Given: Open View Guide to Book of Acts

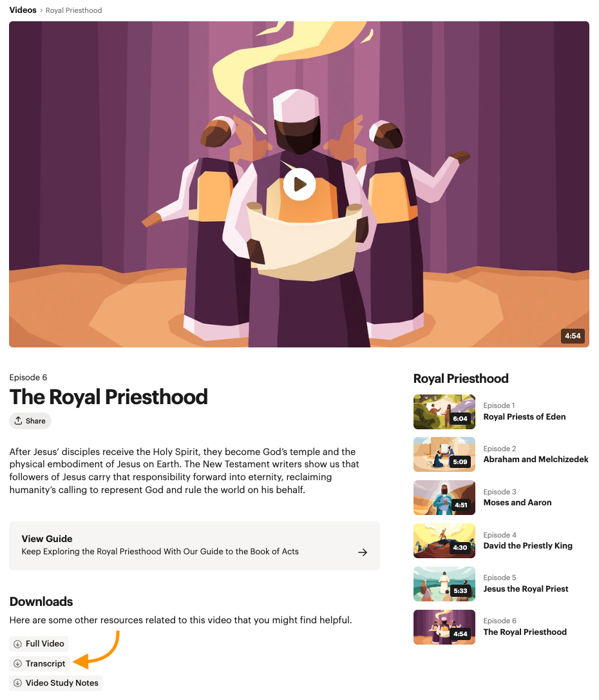Looking at the screenshot, I should [195, 545].
